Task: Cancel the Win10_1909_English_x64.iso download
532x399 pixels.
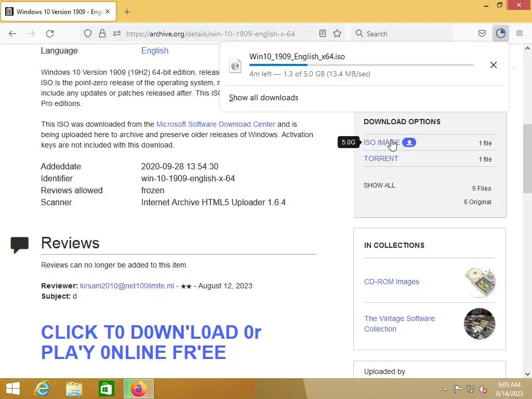Action: point(494,65)
